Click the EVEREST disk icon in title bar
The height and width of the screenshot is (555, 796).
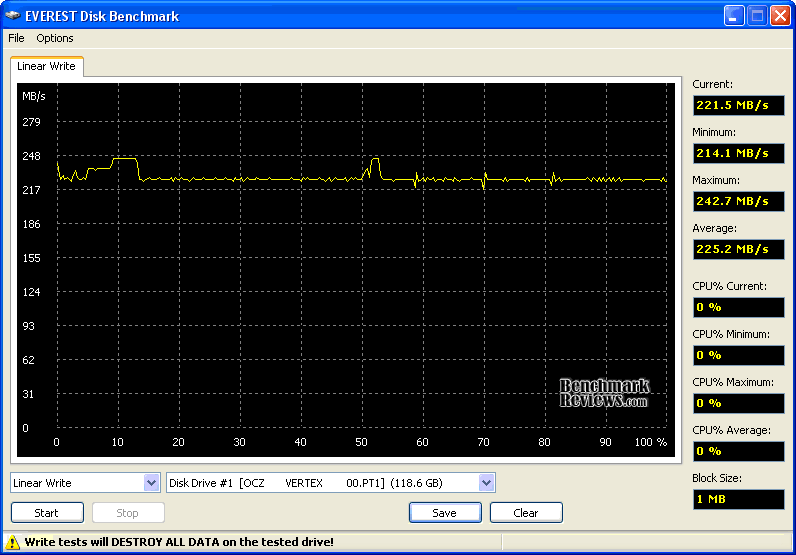point(12,16)
